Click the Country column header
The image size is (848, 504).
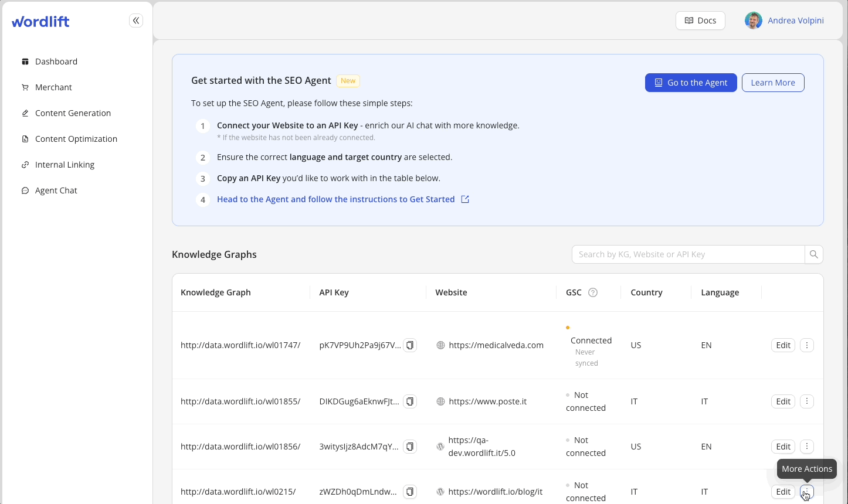pos(646,292)
